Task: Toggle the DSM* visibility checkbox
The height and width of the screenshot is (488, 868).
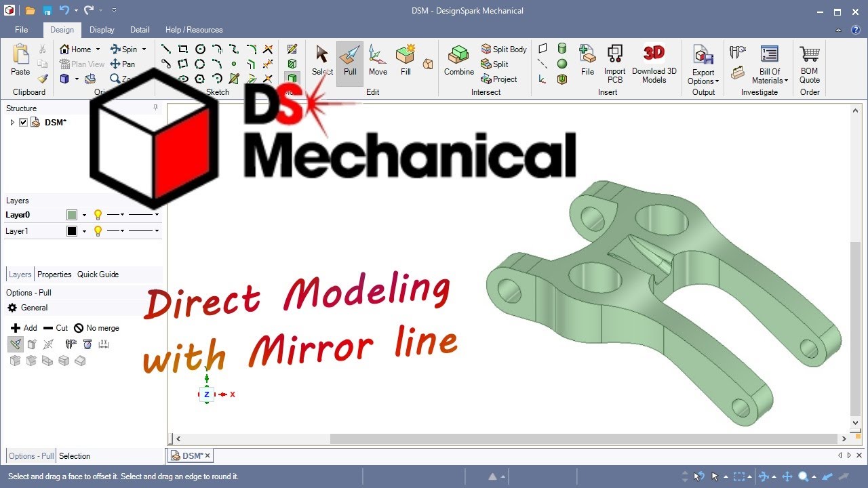Action: click(24, 123)
